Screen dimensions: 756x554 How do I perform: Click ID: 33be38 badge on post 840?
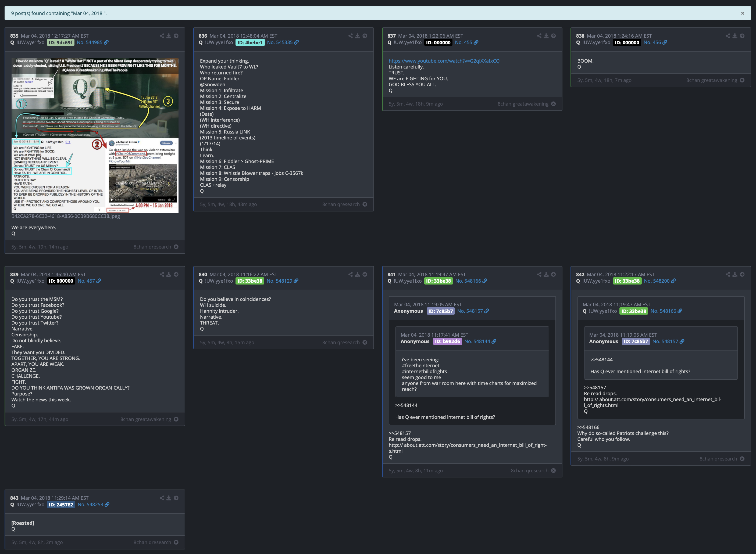point(250,281)
